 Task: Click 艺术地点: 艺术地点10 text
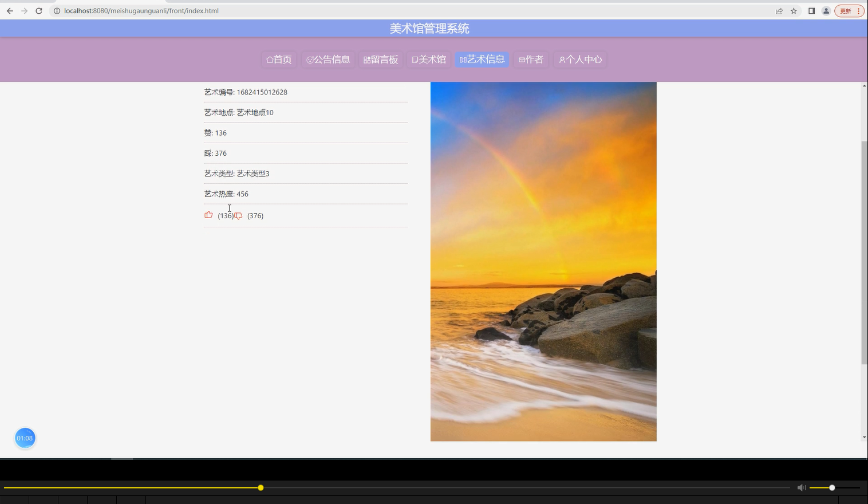[x=239, y=113]
